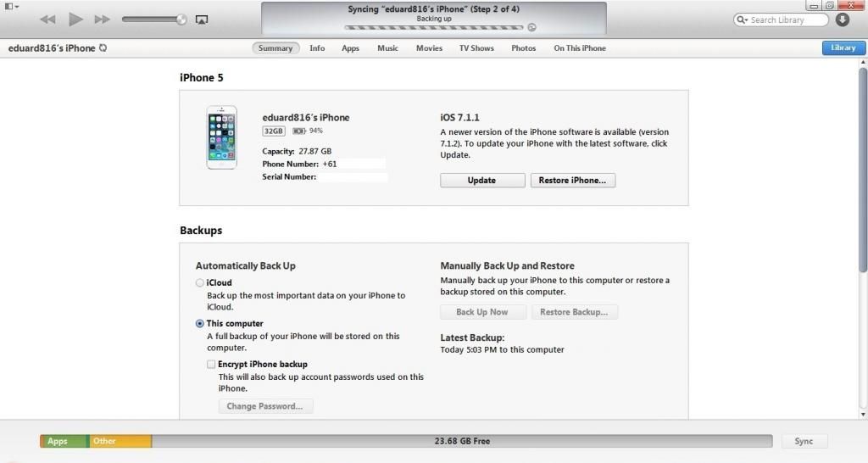Click the rewind previous track button
The image size is (868, 463).
point(47,20)
